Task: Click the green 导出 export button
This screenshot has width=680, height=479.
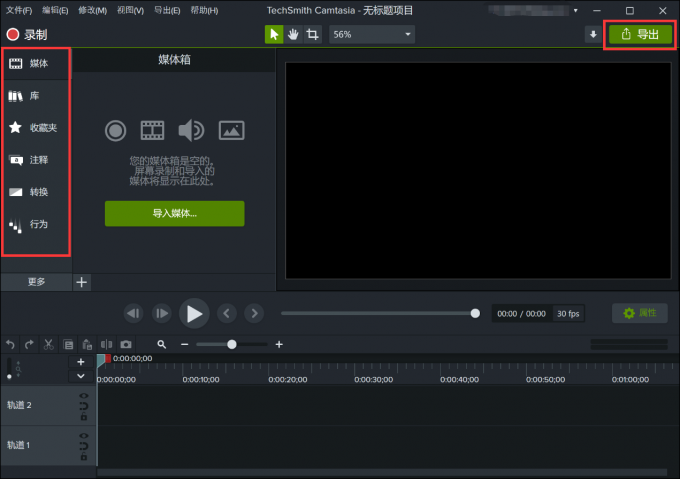Action: coord(641,34)
